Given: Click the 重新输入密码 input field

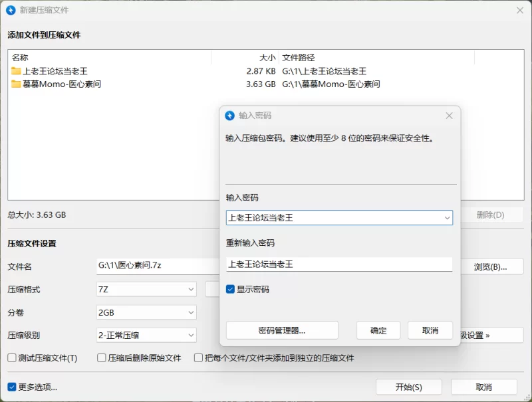Looking at the screenshot, I should pos(339,264).
